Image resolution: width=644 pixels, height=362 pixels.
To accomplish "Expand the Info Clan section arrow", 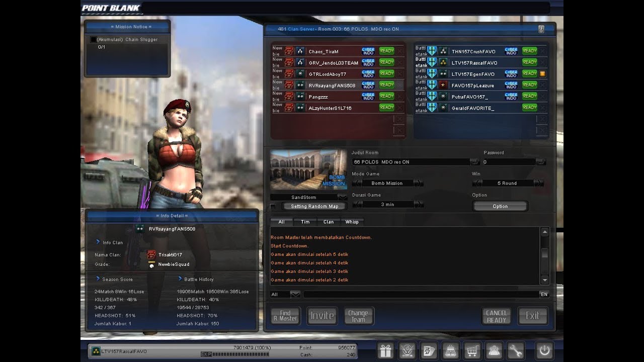I will [x=98, y=242].
